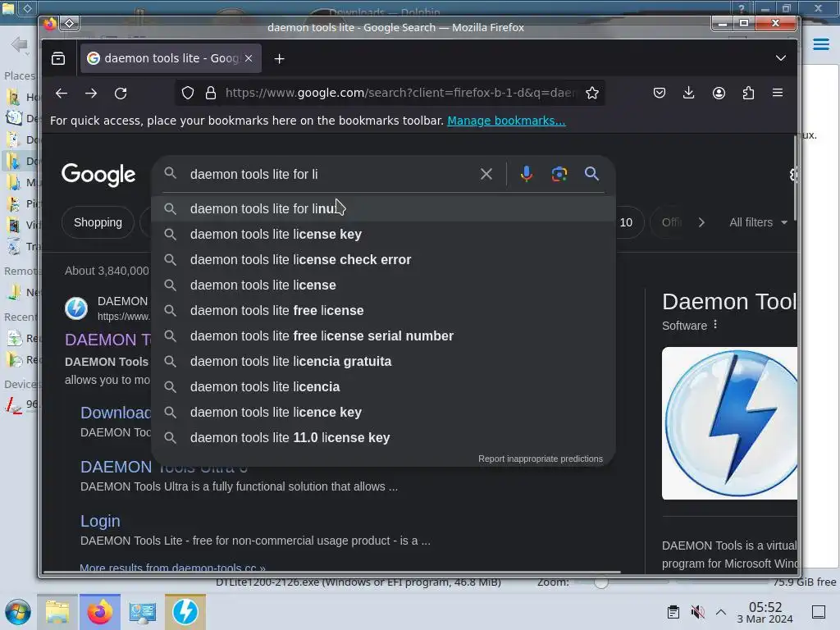The image size is (840, 630).
Task: Clear the Google search box text
Action: tap(486, 174)
